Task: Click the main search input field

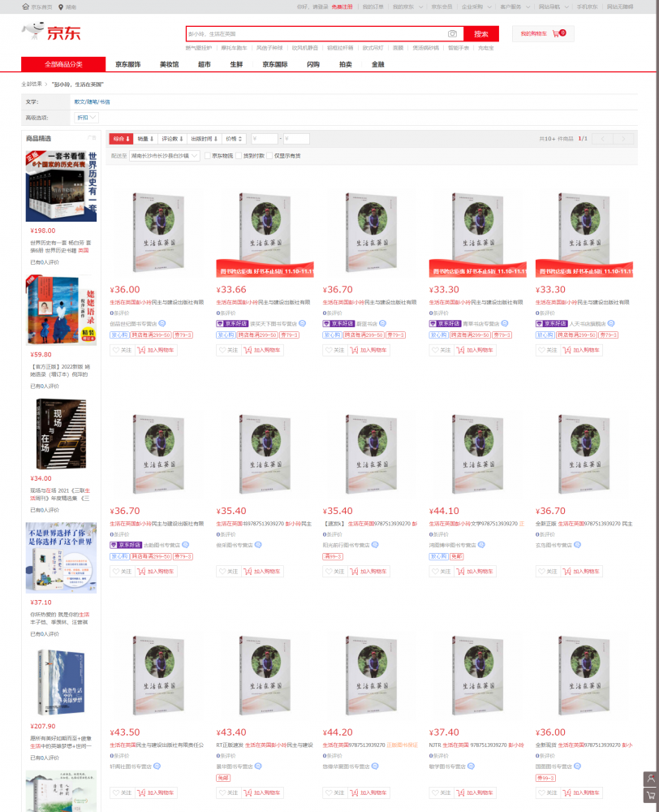Action: pyautogui.click(x=316, y=33)
